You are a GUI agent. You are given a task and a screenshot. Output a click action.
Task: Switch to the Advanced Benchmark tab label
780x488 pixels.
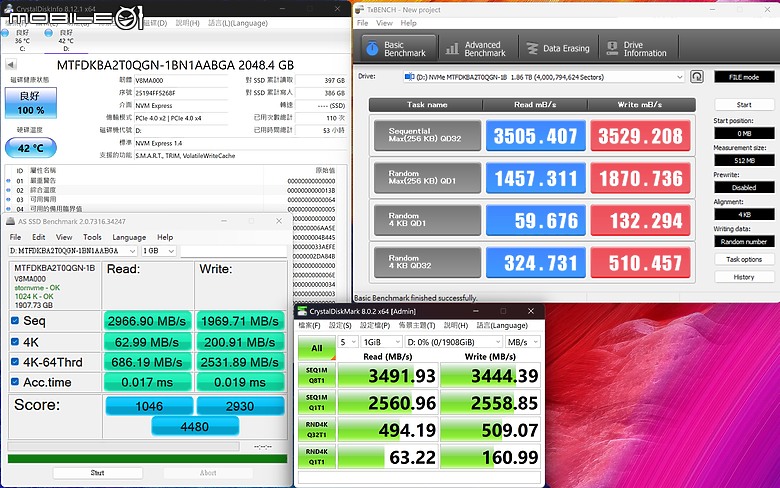pos(485,49)
